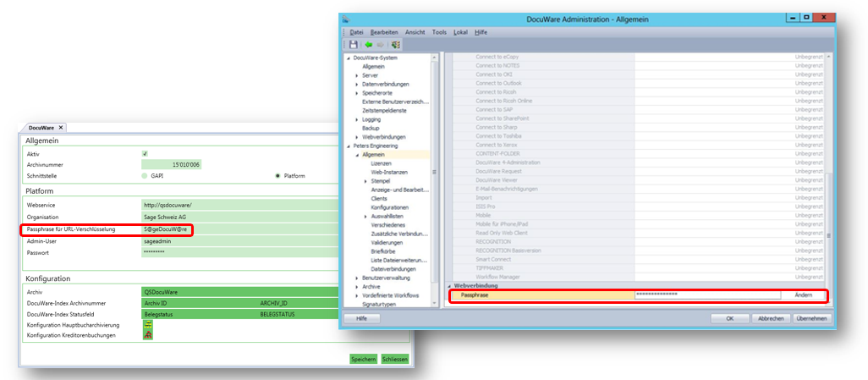
Task: Click the Speichern button
Action: coord(364,359)
